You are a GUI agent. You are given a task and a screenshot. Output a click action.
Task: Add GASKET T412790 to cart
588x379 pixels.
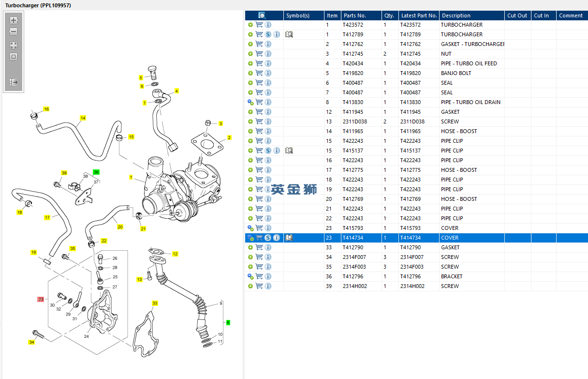pyautogui.click(x=259, y=247)
